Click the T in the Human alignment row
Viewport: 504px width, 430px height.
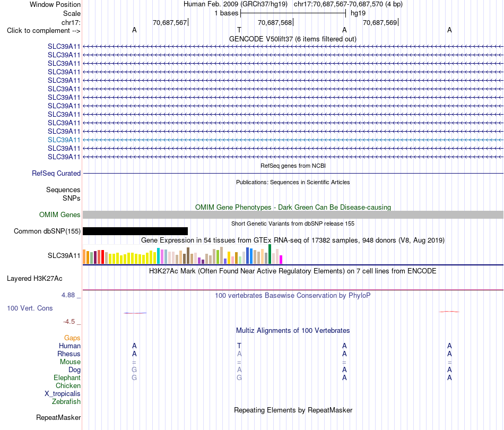point(239,346)
